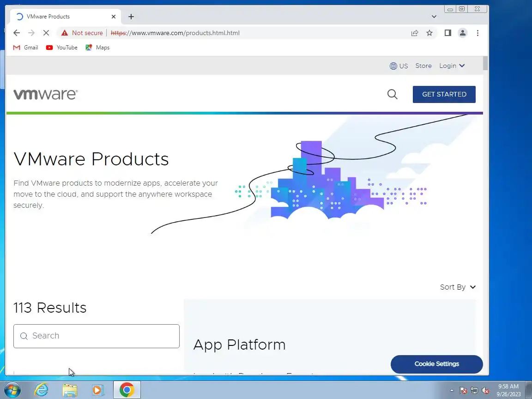The image size is (532, 399).
Task: Click the VMware logo
Action: click(45, 94)
